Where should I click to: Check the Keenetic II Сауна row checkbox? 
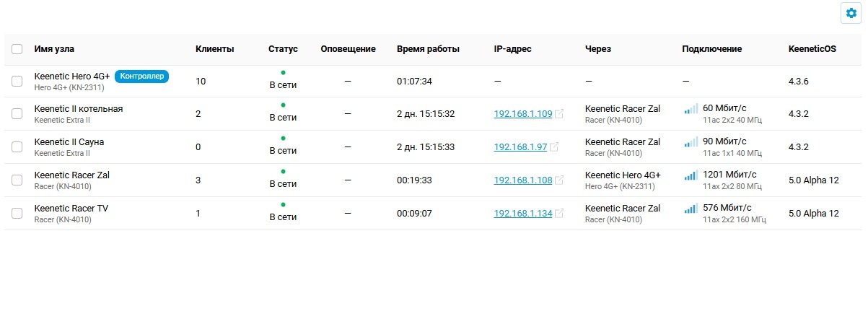point(17,147)
